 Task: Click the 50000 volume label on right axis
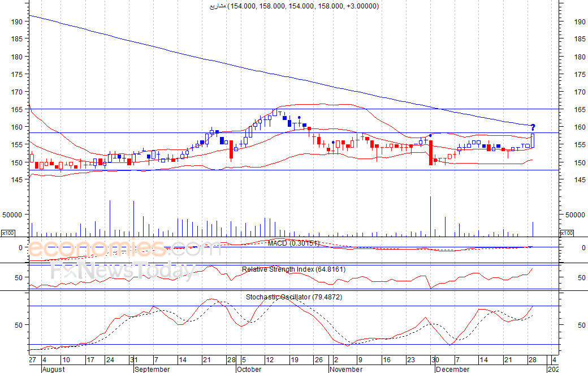click(575, 215)
